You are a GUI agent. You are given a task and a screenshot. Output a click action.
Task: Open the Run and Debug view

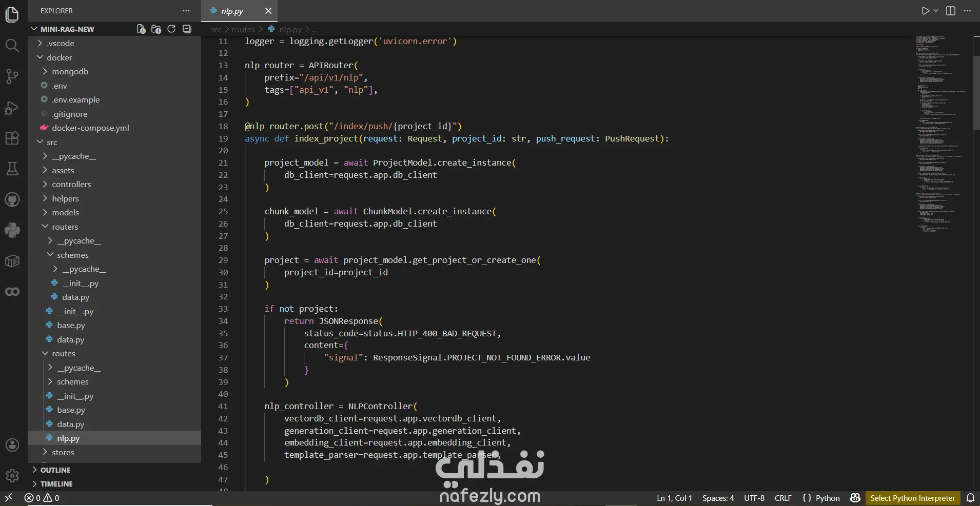point(12,108)
